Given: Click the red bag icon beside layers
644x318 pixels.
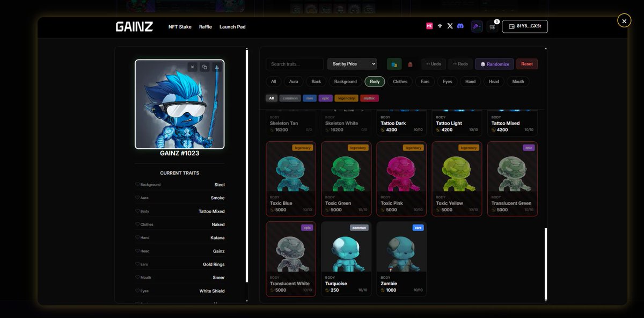Looking at the screenshot, I should tap(410, 64).
